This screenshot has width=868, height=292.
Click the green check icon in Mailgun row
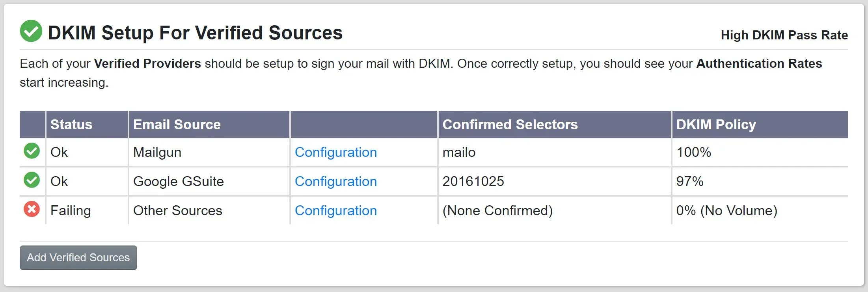(x=32, y=151)
